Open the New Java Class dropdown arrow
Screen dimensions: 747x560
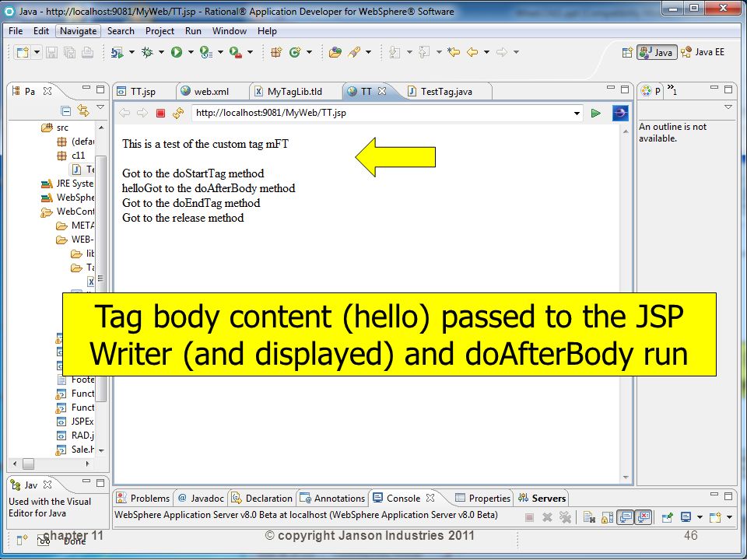309,52
